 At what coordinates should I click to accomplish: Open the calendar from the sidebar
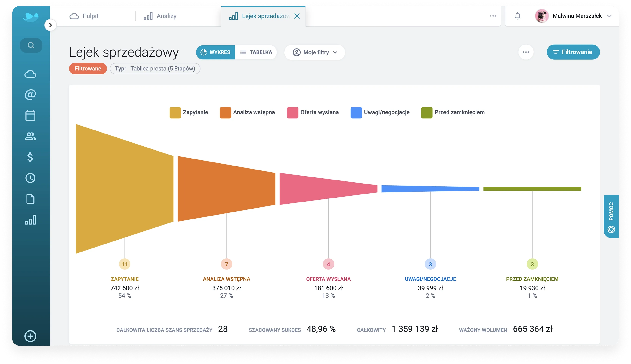tap(30, 116)
